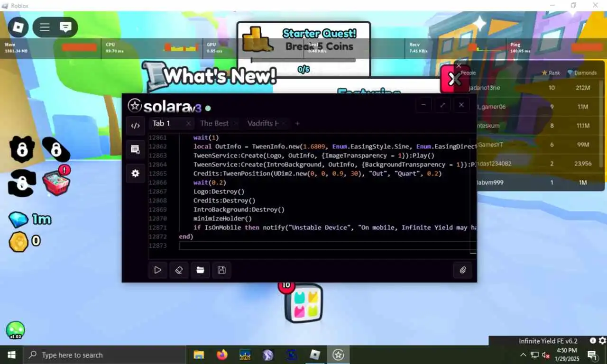
Task: Open the notifications center icon
Action: (x=592, y=355)
